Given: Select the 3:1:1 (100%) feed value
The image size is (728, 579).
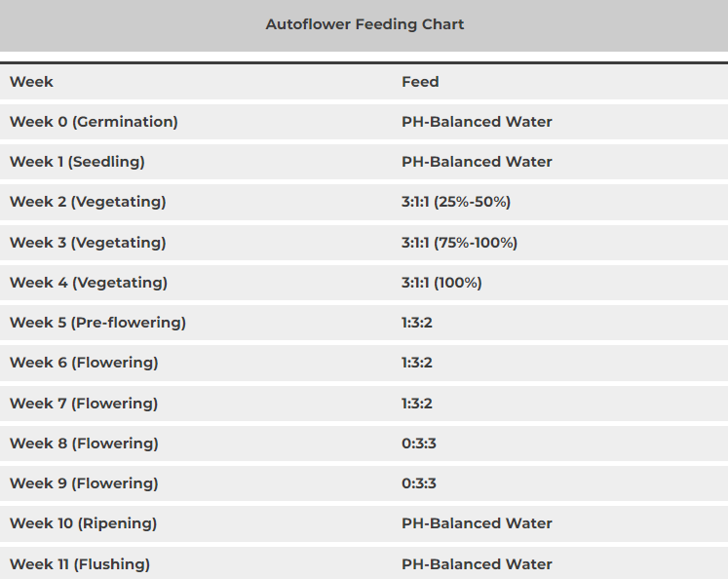Looking at the screenshot, I should click(x=441, y=283).
